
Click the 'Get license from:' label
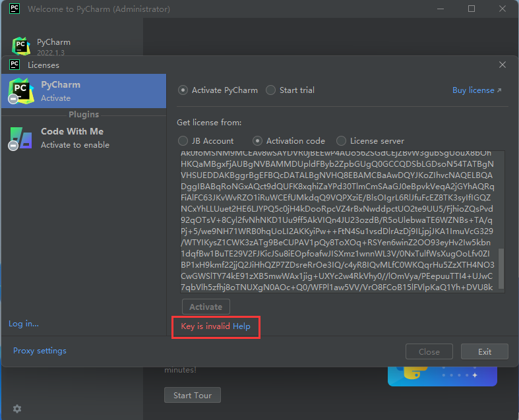[x=209, y=123]
